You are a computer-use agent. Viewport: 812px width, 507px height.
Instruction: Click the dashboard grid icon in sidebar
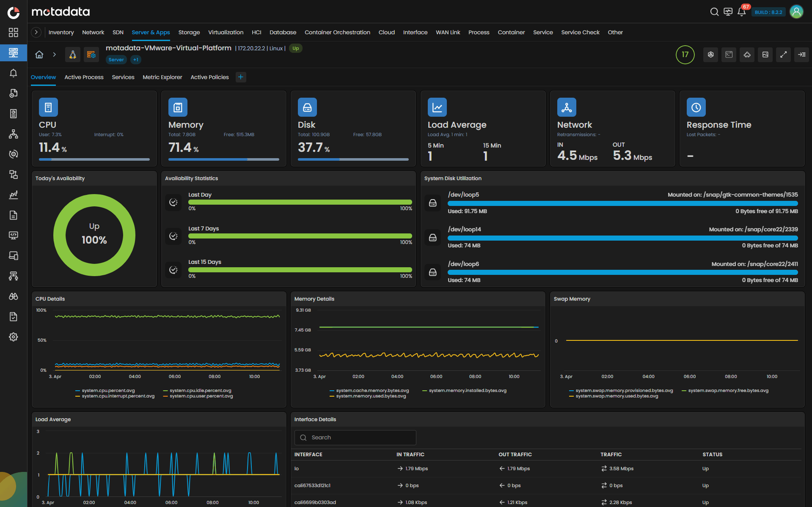[x=14, y=33]
